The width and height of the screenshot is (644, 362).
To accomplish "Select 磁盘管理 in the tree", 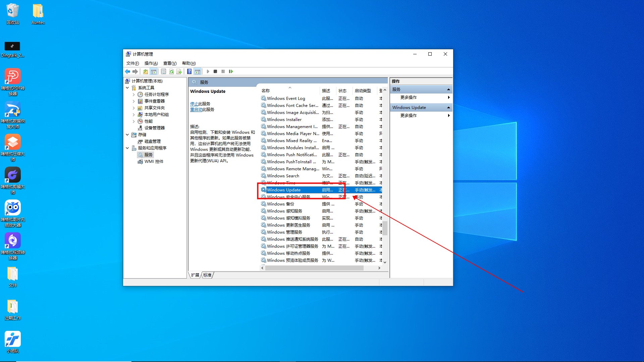I will 153,141.
